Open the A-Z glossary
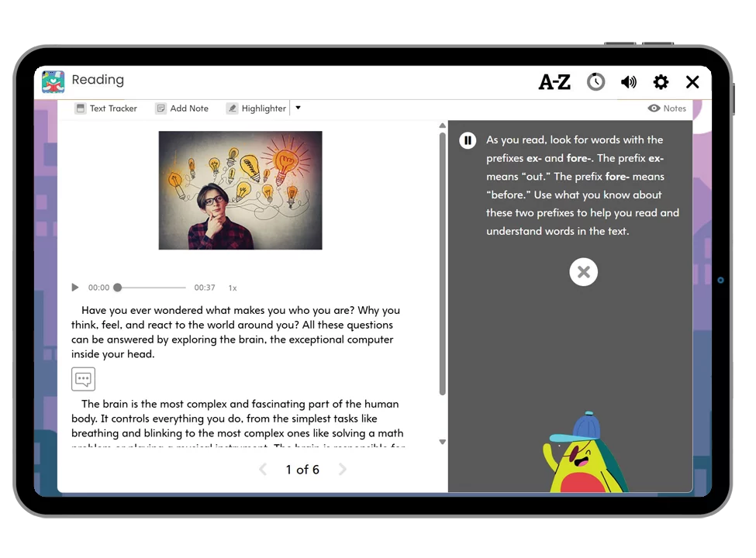 [x=554, y=82]
